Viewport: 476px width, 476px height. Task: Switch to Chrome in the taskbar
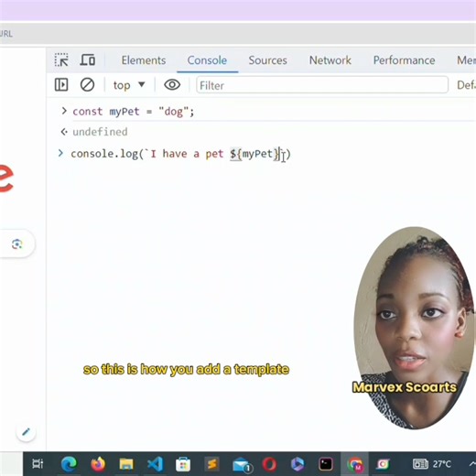[354, 464]
